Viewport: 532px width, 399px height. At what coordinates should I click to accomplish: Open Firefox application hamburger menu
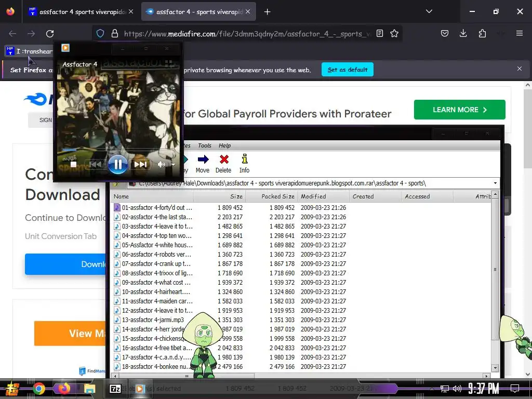point(519,33)
